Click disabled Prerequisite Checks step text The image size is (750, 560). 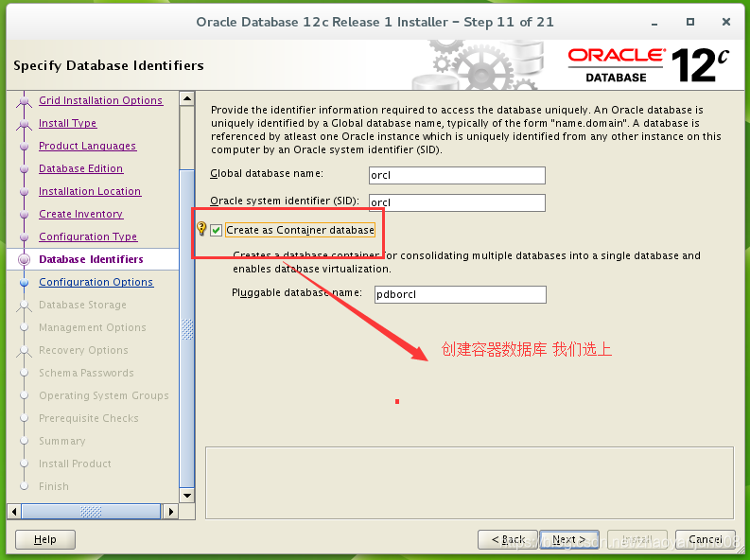coord(89,418)
